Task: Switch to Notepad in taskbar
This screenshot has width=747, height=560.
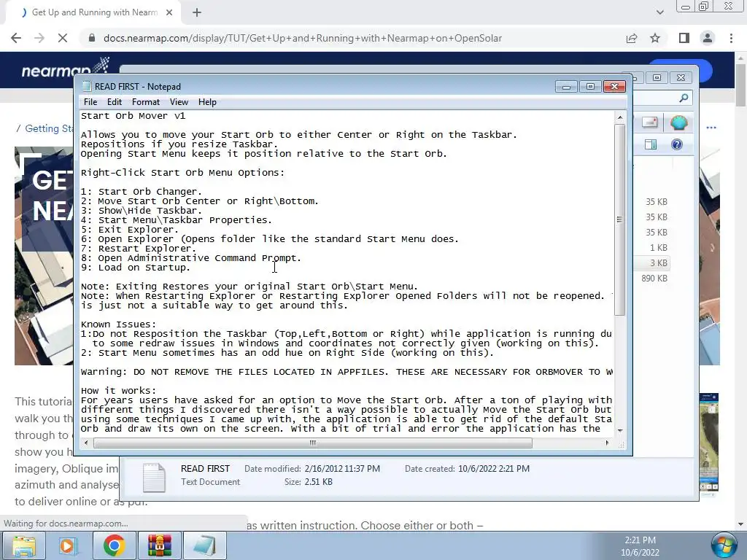Action: click(204, 545)
